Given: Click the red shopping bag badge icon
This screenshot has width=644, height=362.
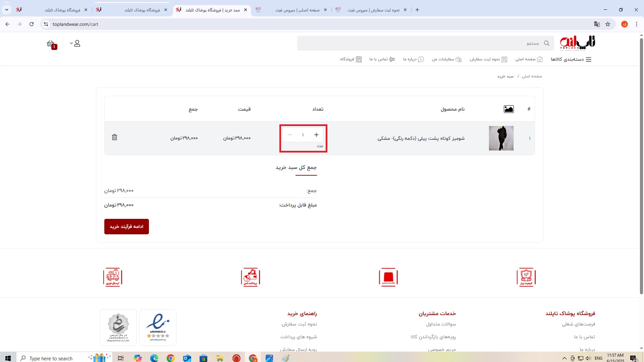Looking at the screenshot, I should [388, 277].
